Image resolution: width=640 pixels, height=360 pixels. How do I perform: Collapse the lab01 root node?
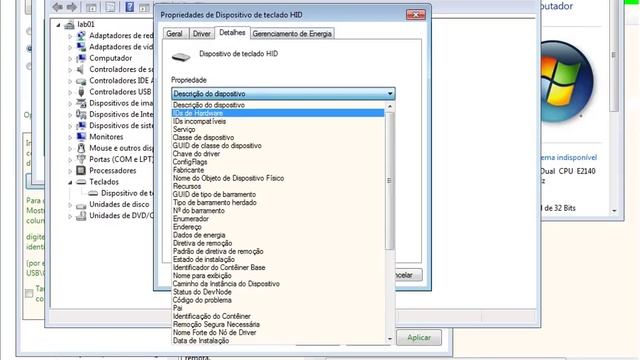[x=58, y=25]
